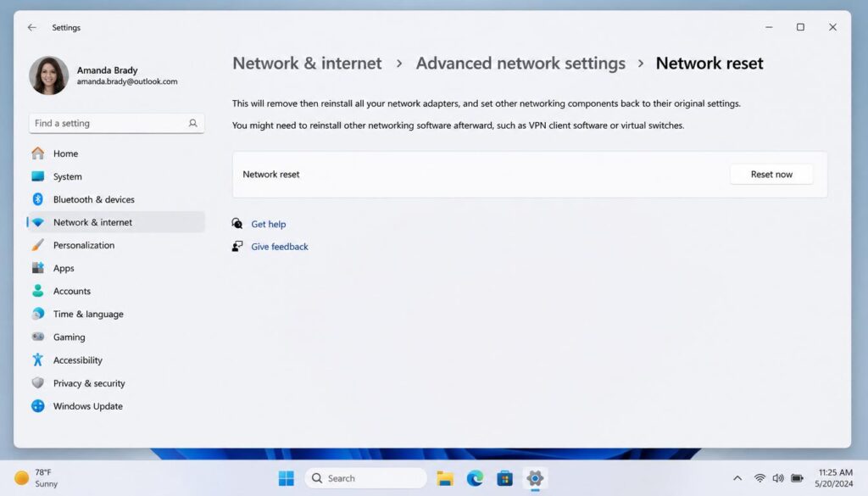Open Bluetooth & devices settings
The height and width of the screenshot is (496, 868).
[x=115, y=199]
